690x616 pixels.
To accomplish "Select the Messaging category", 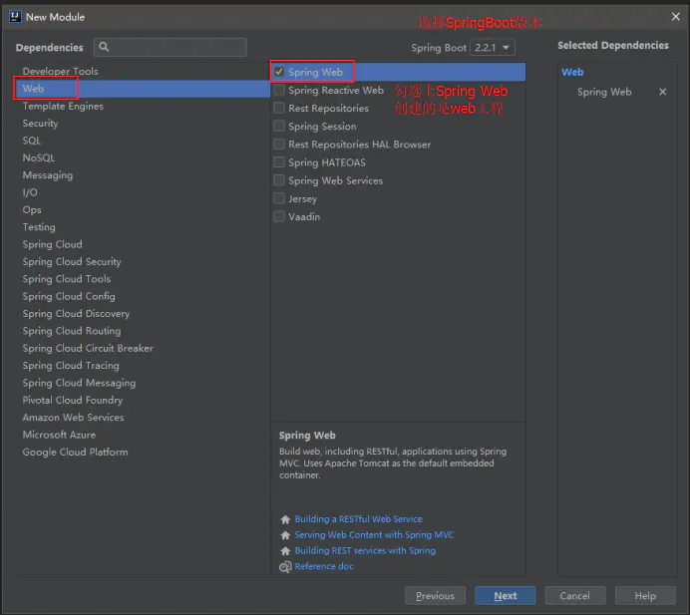I will (48, 175).
